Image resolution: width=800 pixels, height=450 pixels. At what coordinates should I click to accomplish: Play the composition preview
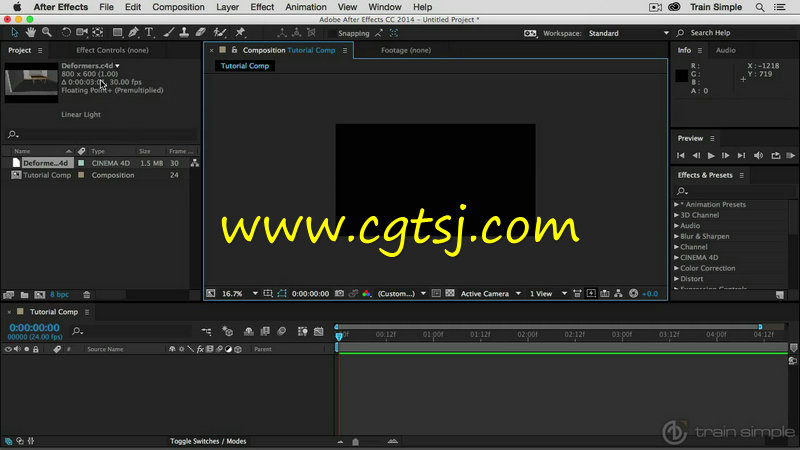[711, 156]
